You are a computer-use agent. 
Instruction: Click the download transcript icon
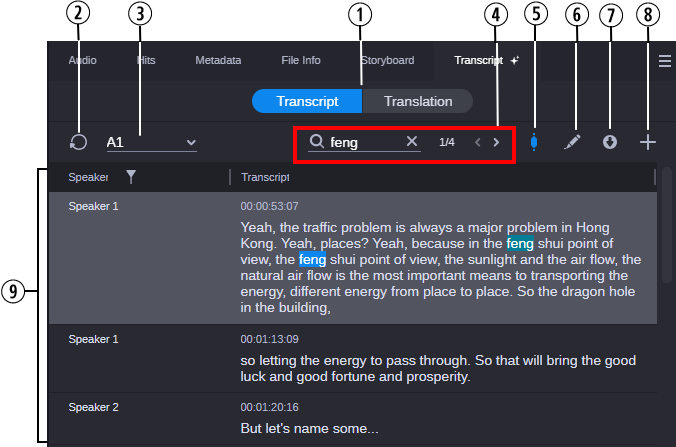click(610, 142)
